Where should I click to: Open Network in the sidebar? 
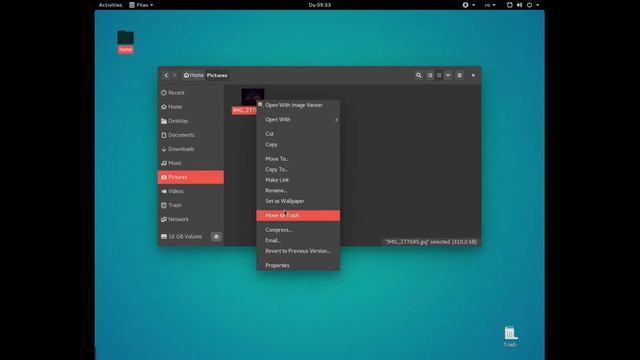(191, 220)
